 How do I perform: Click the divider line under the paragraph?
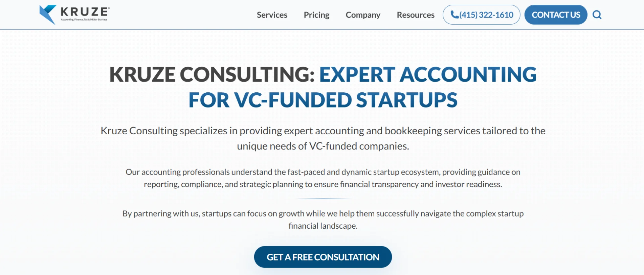pos(322,198)
